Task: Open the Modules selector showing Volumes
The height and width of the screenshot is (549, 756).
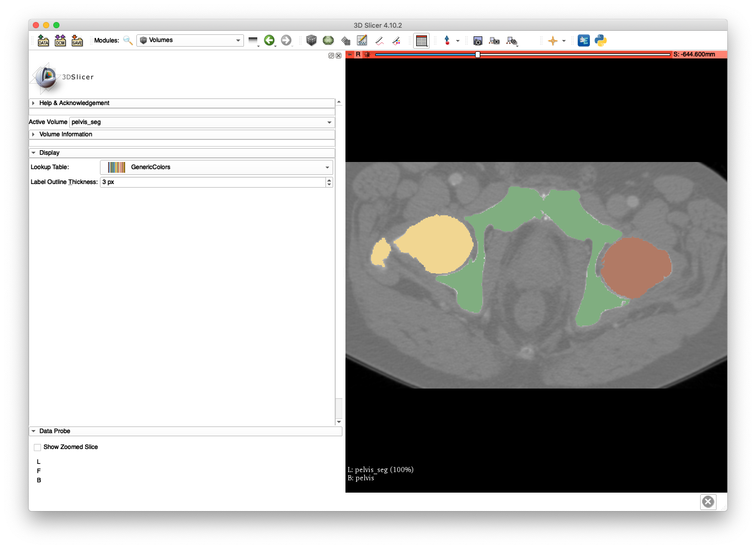Action: click(x=190, y=40)
